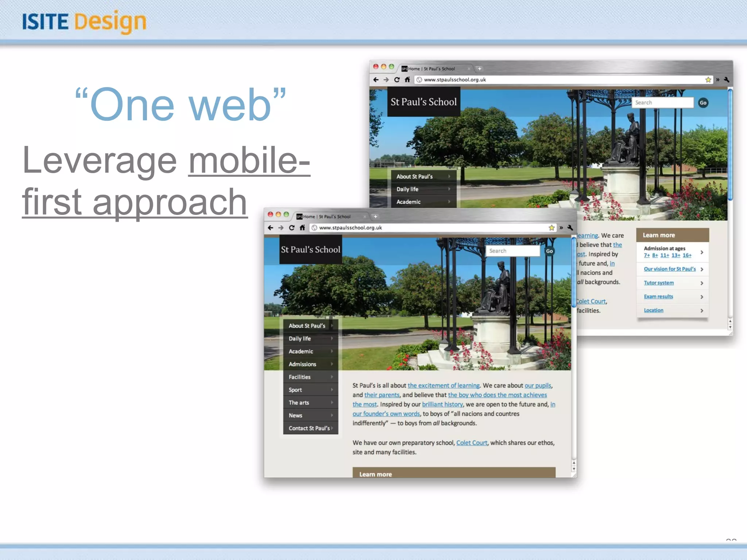Click back arrow in the rear browser window
Screen dimensions: 747x560
[376, 79]
